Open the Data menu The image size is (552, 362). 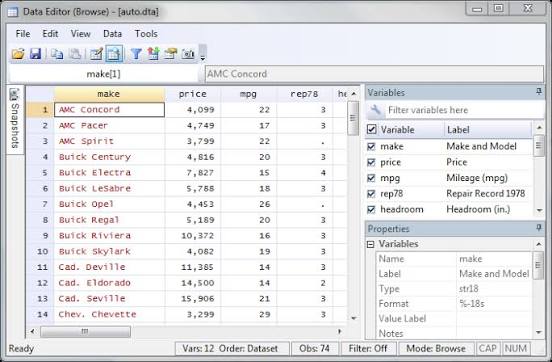[x=112, y=34]
